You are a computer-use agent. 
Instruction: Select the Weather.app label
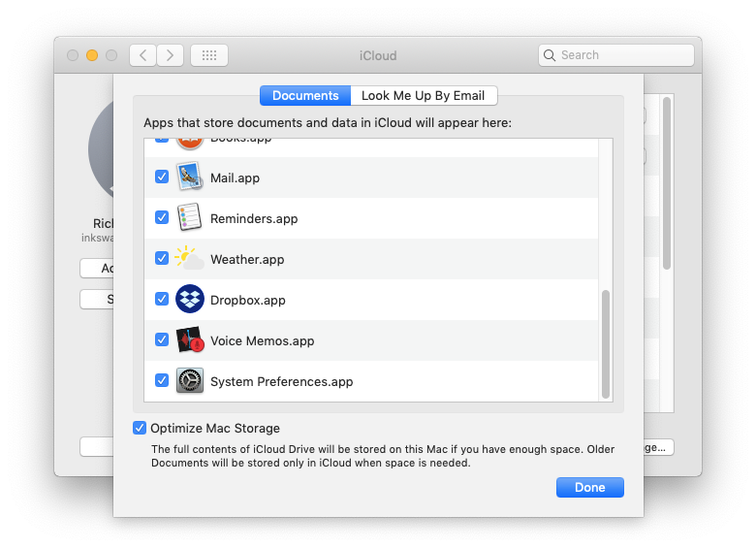tap(247, 260)
